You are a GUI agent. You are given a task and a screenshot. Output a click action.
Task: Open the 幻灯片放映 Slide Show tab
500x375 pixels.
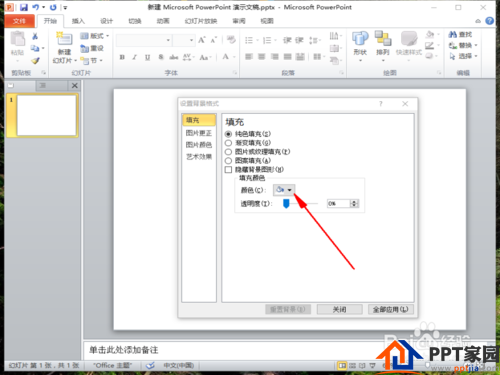coord(201,21)
